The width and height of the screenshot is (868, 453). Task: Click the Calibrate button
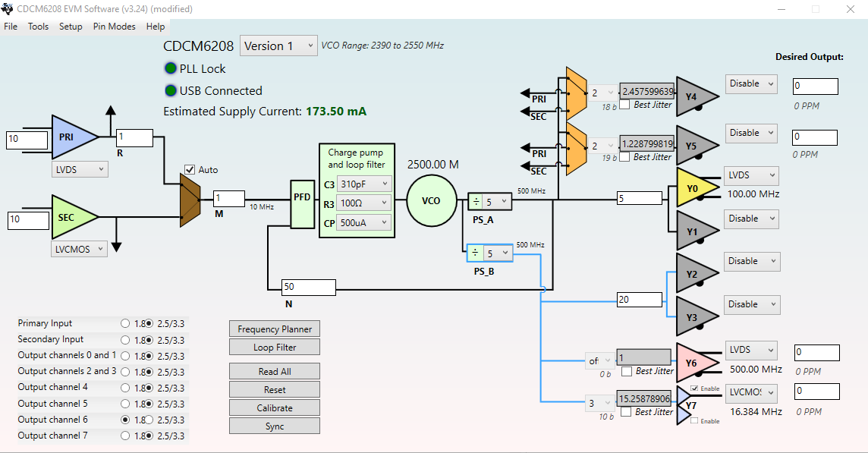pyautogui.click(x=275, y=408)
